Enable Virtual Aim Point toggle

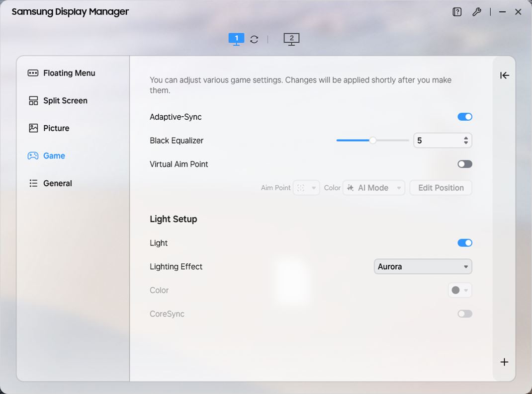tap(465, 164)
